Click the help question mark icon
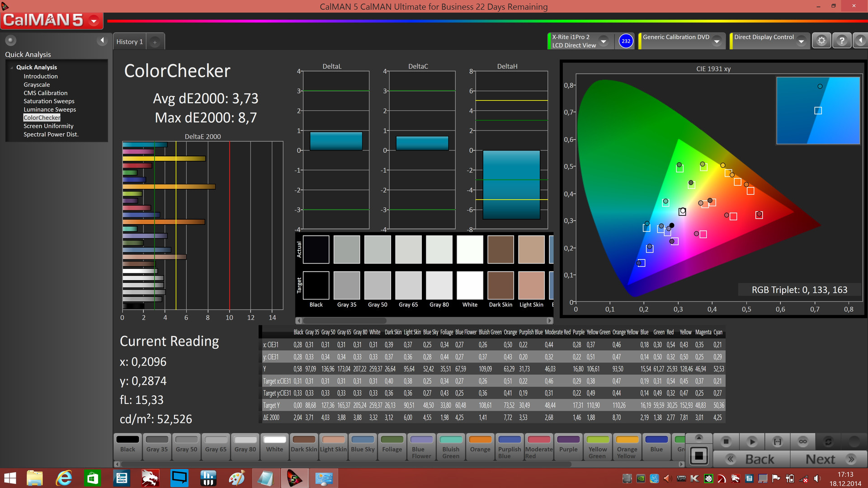868x488 pixels. [841, 41]
